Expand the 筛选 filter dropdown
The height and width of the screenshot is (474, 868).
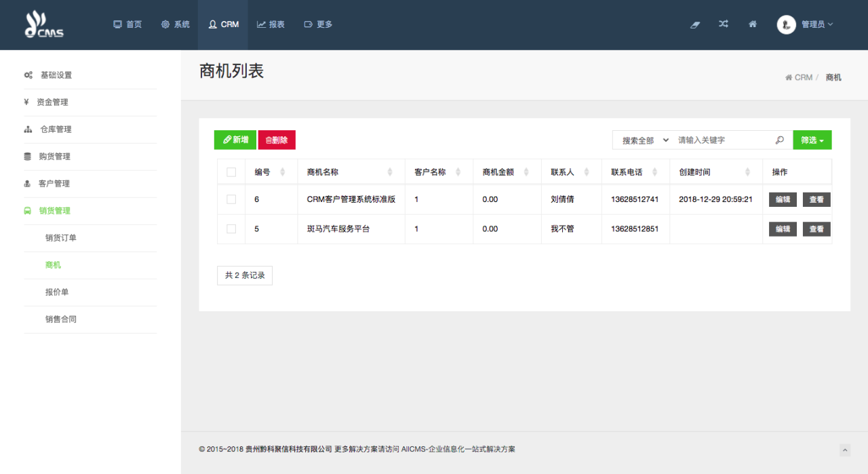click(x=812, y=140)
